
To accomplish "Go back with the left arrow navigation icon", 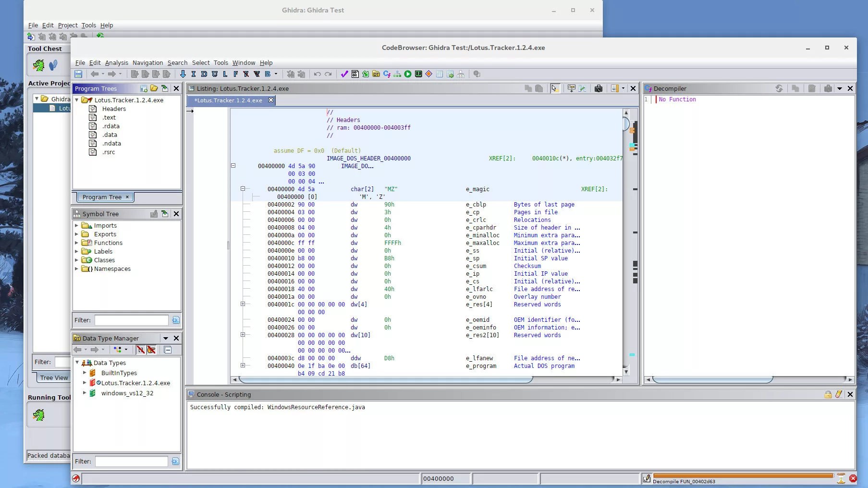I will pos(95,74).
